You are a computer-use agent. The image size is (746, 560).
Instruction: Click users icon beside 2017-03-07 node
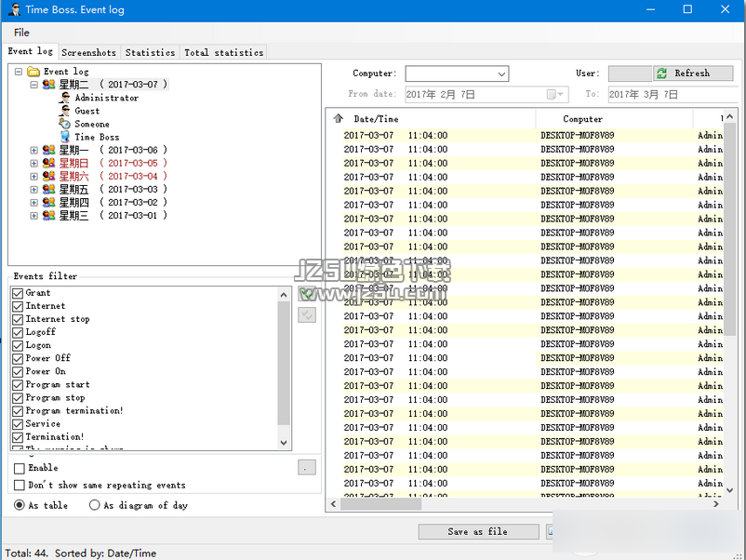(48, 85)
